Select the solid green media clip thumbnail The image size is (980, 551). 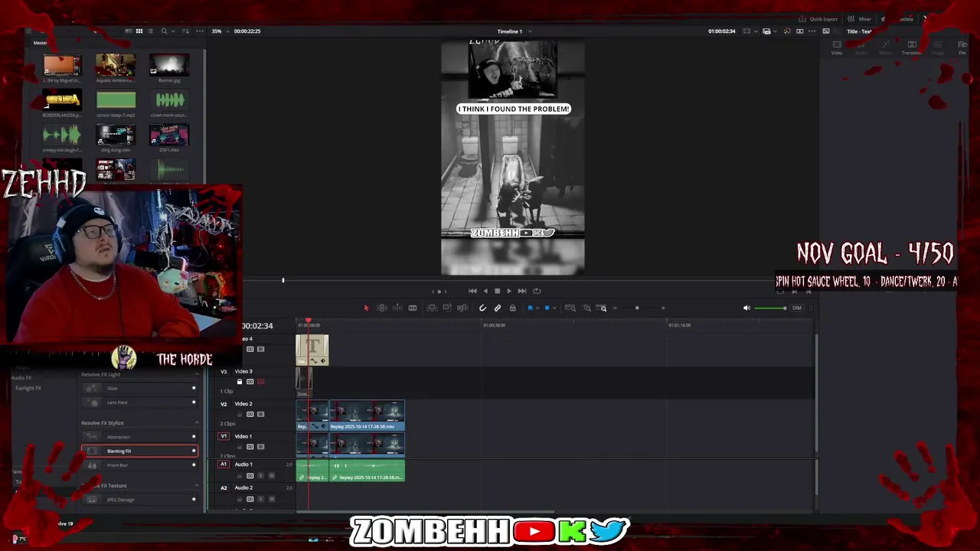coord(116,100)
